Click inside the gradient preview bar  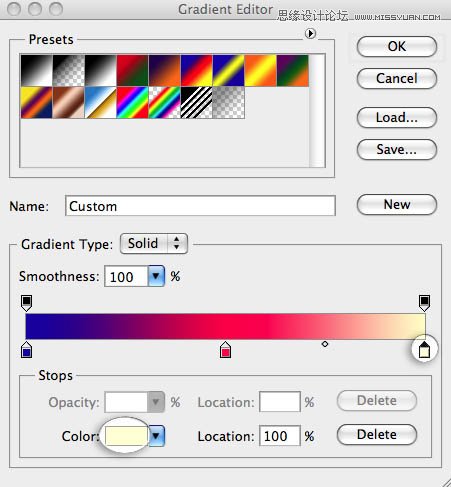click(225, 326)
